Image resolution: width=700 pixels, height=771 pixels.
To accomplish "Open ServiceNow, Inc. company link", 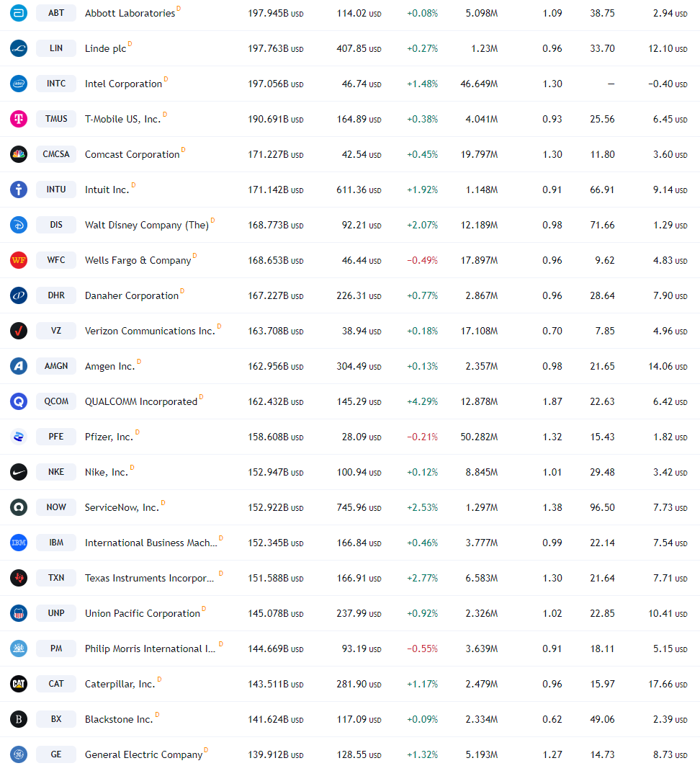I will coord(122,507).
